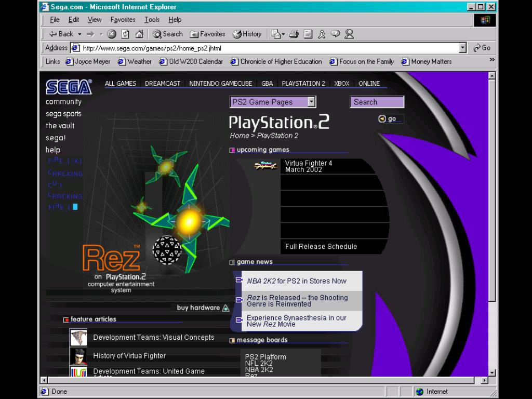Screen dimensions: 532x399
Task: Click the buy hardware triangle icon
Action: (x=225, y=308)
